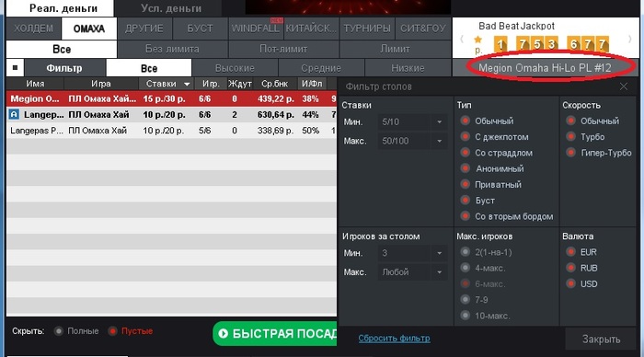Toggle hide Пустые tables option
This screenshot has width=644, height=357.
click(112, 331)
